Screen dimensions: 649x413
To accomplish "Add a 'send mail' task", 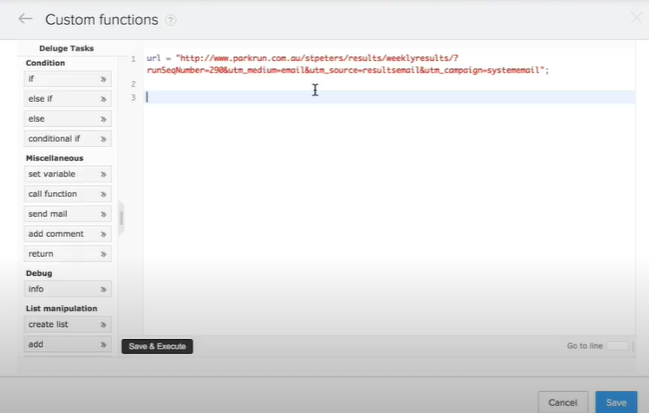I will coord(67,214).
